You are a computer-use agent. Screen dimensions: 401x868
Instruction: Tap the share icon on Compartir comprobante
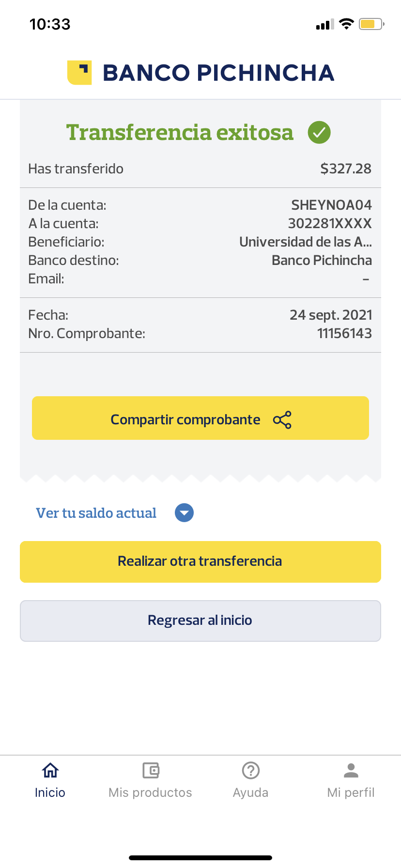[x=282, y=420]
